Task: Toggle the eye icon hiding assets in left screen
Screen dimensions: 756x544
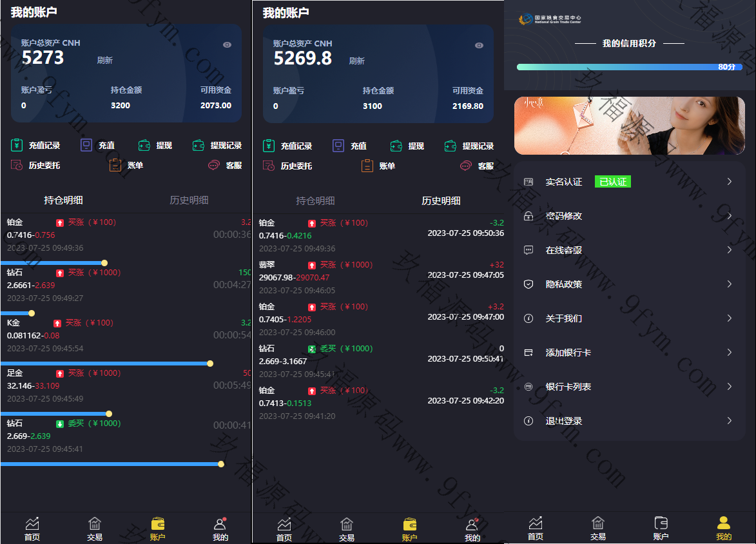Action: tap(227, 45)
